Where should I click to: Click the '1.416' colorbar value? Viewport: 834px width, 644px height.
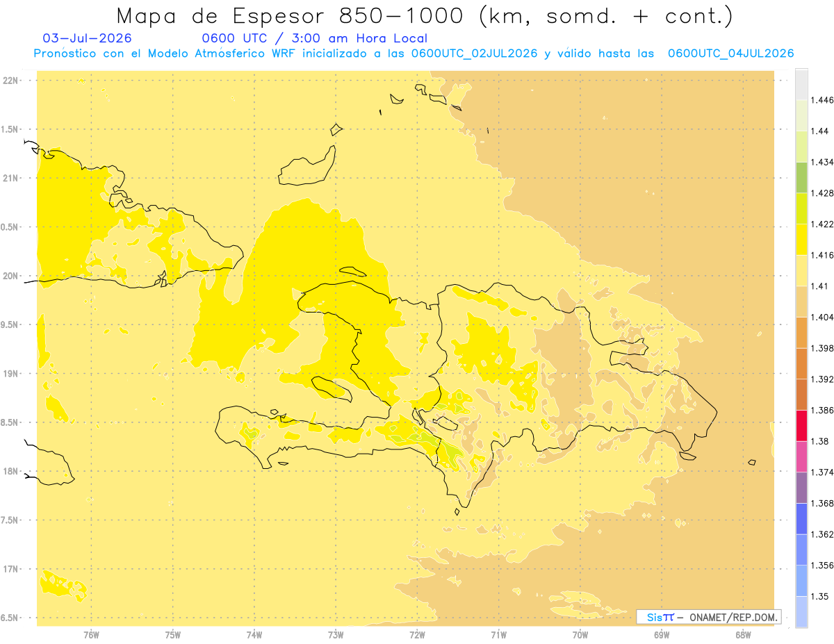pos(823,255)
